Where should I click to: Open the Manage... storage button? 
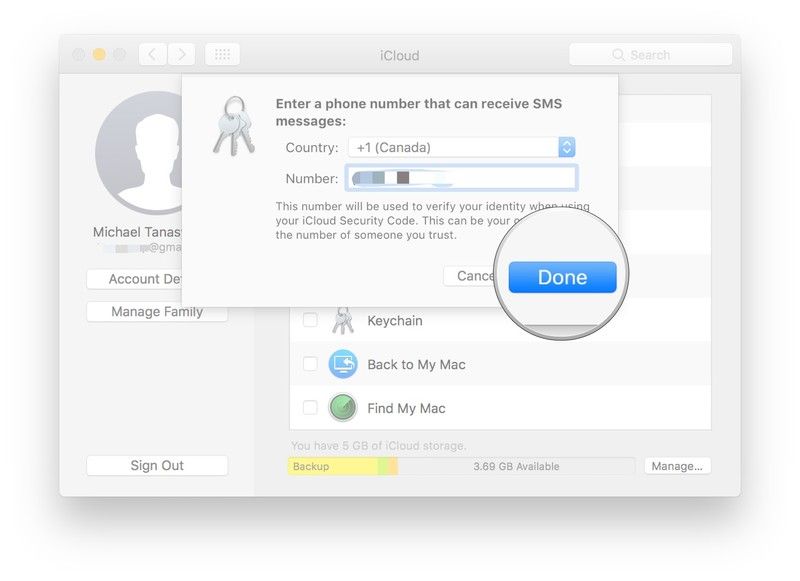[x=677, y=466]
